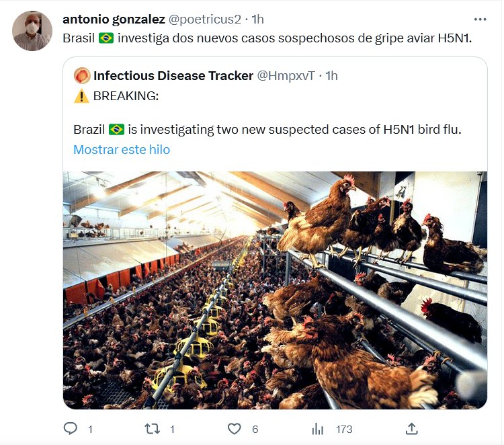Click the 1h timestamp on antonio's tweet
This screenshot has height=445, width=504.
[x=257, y=19]
